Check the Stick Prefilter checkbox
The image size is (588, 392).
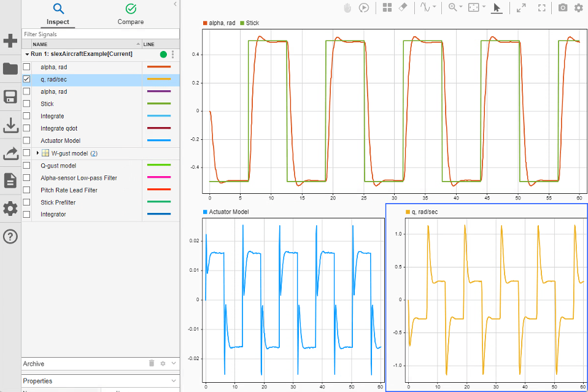[x=26, y=202]
